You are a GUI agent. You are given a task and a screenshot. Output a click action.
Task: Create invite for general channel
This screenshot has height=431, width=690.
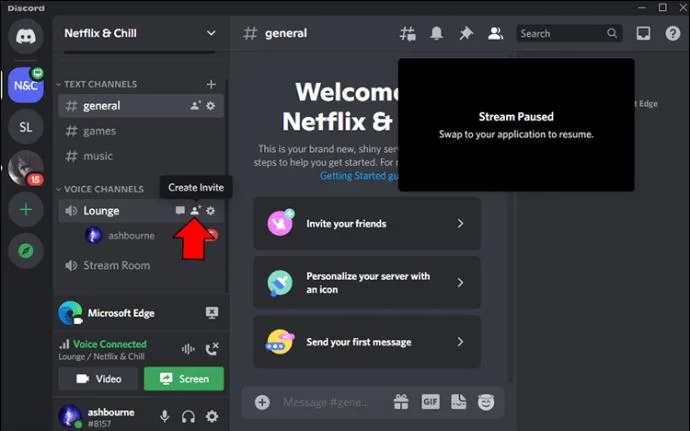[x=195, y=106]
